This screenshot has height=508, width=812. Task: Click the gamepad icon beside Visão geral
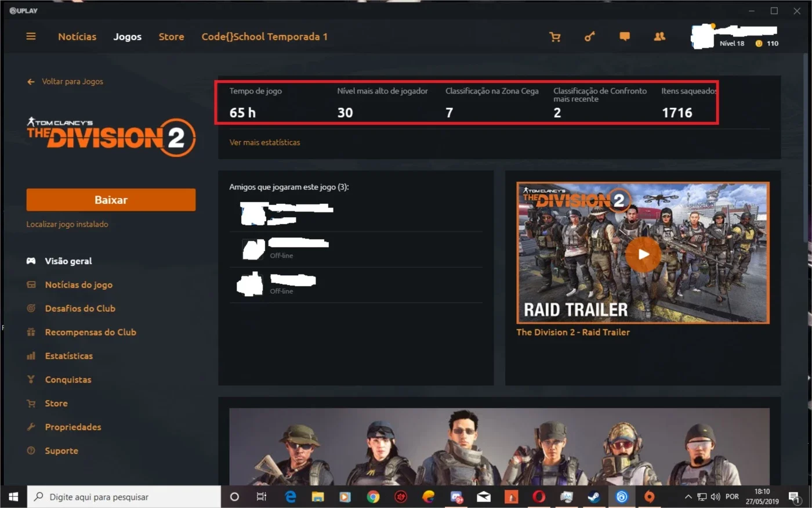pos(31,261)
